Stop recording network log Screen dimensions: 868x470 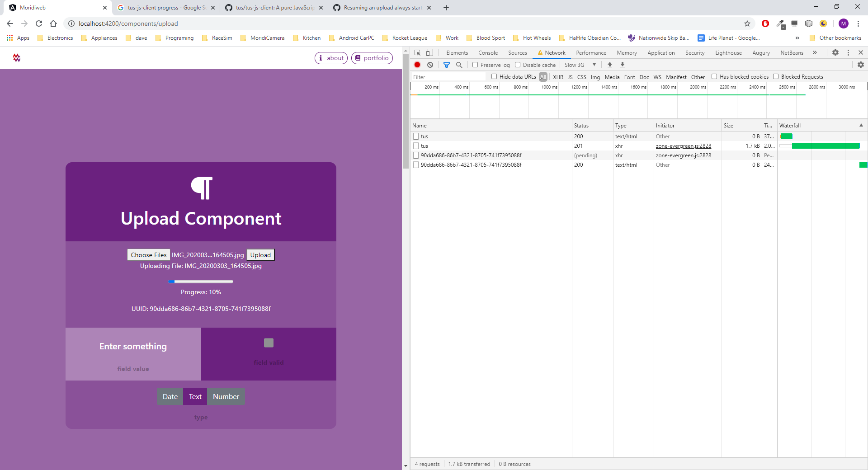[x=417, y=65]
